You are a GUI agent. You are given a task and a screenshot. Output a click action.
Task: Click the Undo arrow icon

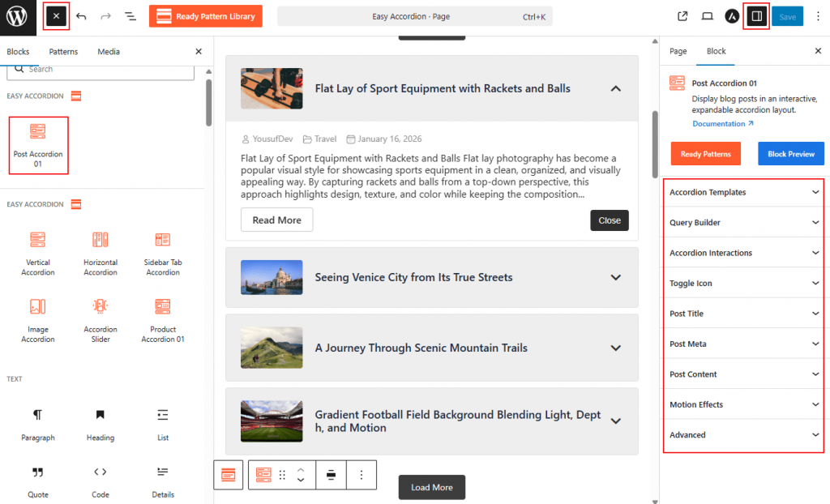pos(81,16)
